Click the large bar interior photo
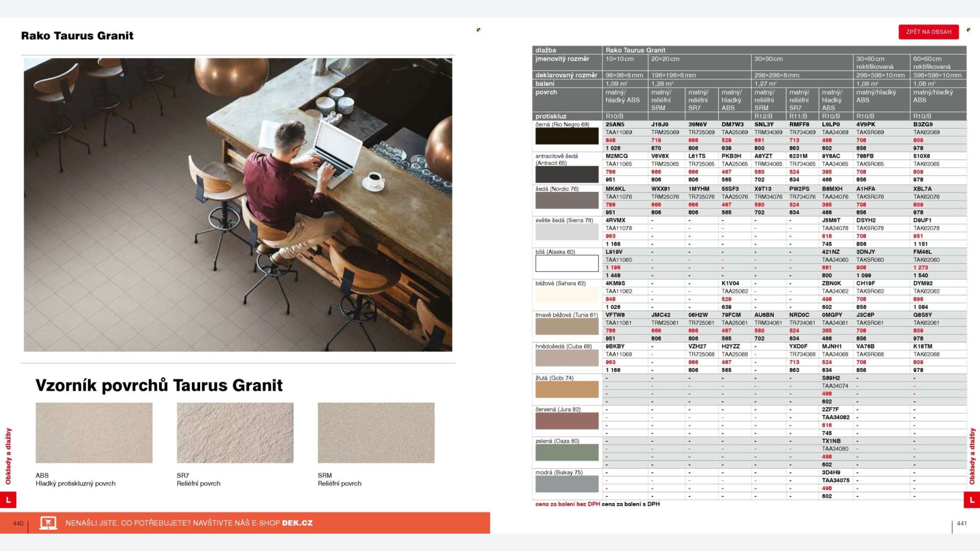The image size is (980, 551). click(238, 205)
